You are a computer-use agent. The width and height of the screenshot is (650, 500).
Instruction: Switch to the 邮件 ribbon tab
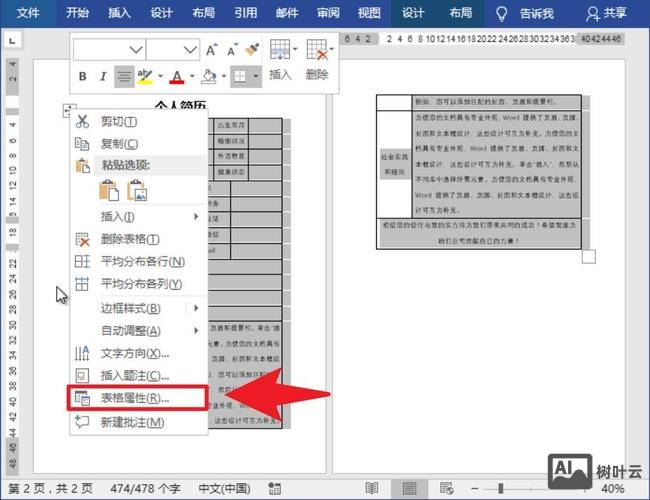click(287, 13)
